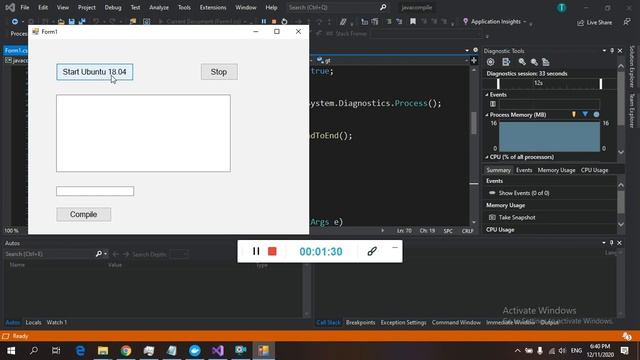Click the link icon on recorder bar

pos(372,251)
